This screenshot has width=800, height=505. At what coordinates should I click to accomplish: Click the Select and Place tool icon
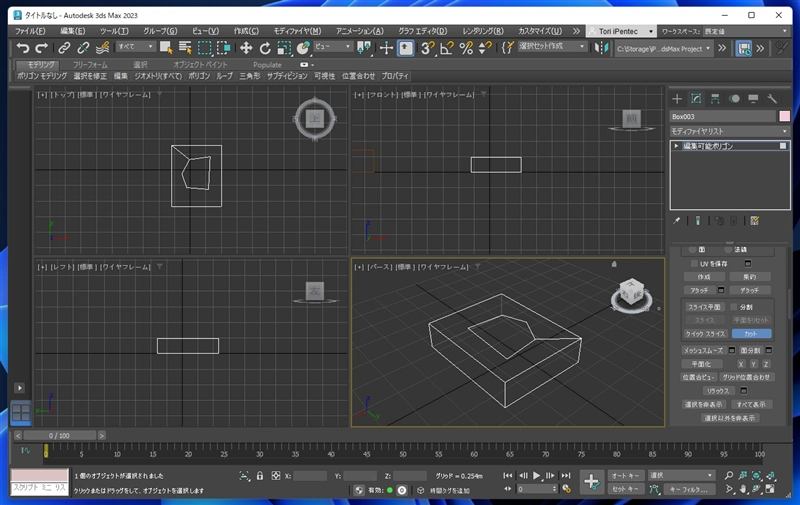click(304, 48)
